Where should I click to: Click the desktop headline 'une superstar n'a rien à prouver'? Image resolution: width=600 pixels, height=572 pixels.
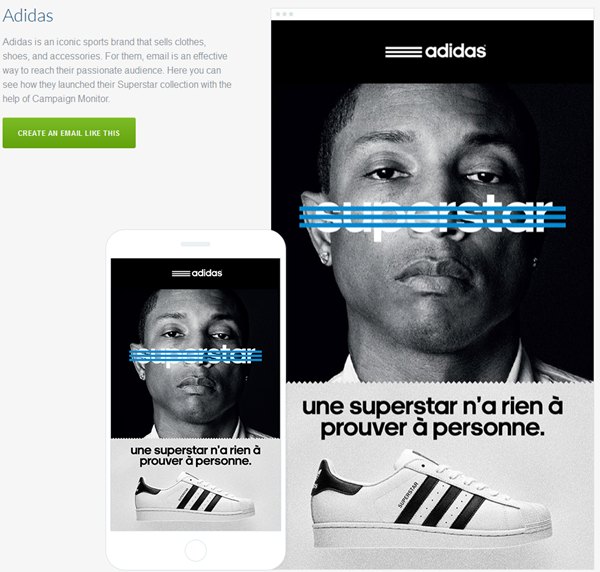432,417
